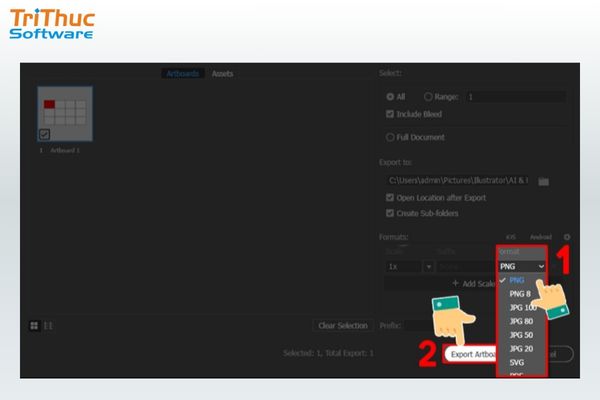
Task: Click the Clear Selection button
Action: 343,326
